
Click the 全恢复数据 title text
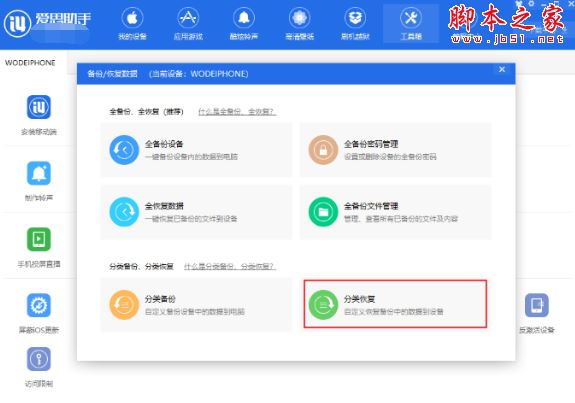click(164, 206)
